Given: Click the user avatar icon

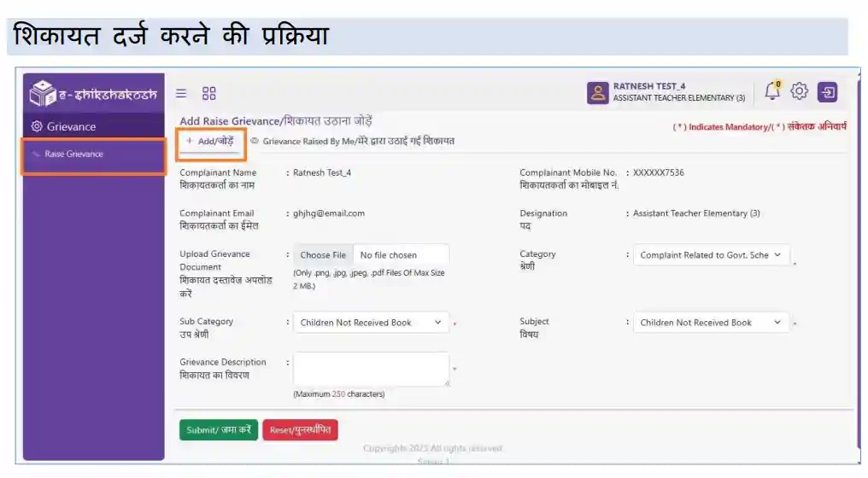Looking at the screenshot, I should click(597, 93).
